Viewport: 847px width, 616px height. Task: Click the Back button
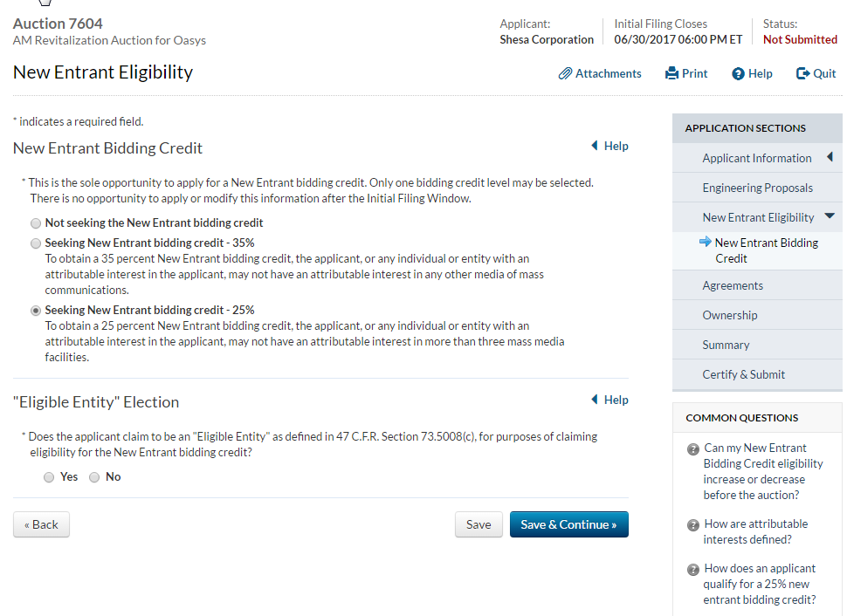tap(41, 524)
